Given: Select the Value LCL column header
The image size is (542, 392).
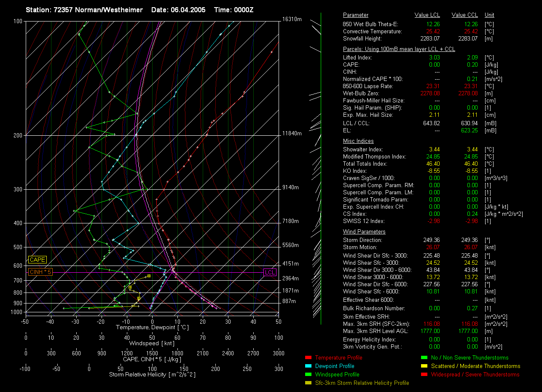Looking at the screenshot, I should 427,15.
